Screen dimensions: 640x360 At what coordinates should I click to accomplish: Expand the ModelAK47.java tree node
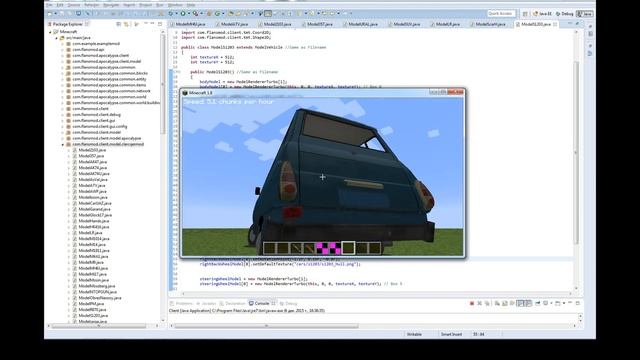[69, 162]
